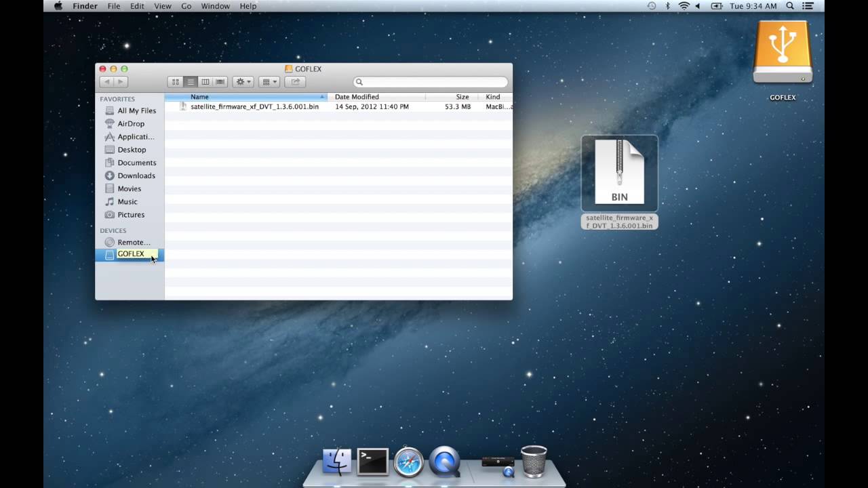This screenshot has height=488, width=868.
Task: Click the 53.3 MB size value
Action: pyautogui.click(x=458, y=106)
